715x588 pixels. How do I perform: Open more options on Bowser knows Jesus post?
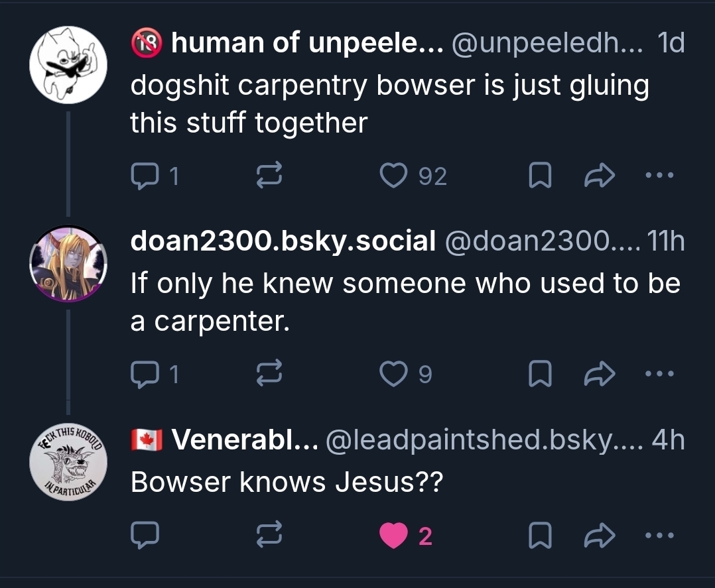[661, 536]
